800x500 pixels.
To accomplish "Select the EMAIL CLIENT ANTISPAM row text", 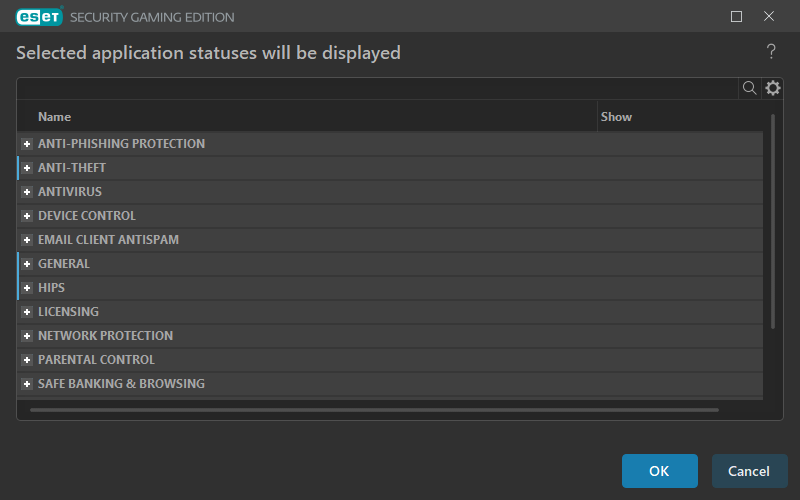I will coord(108,240).
